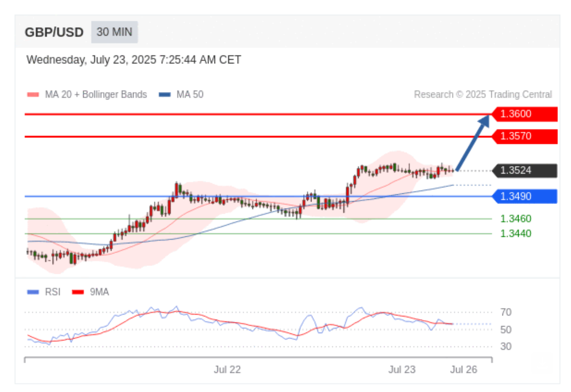571x392 pixels.
Task: Click the 1.3490 blue pivot label
Action: (524, 196)
